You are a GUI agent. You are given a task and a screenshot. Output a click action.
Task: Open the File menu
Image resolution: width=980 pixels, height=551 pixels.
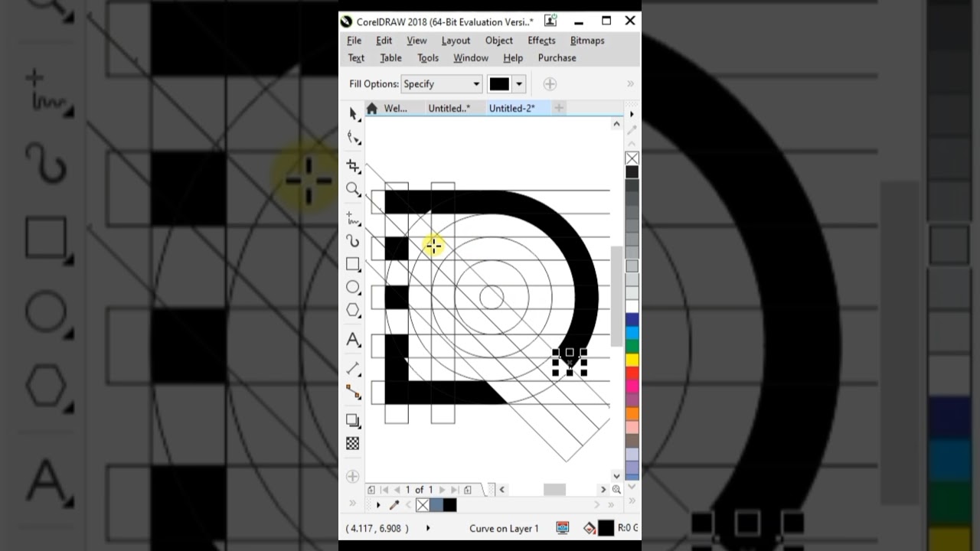pos(354,41)
